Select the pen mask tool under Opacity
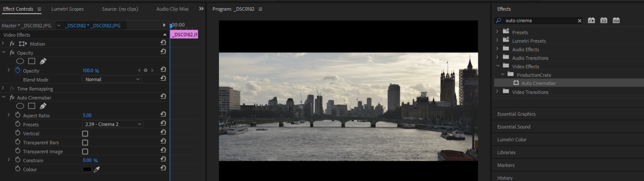644x181 pixels. click(43, 61)
